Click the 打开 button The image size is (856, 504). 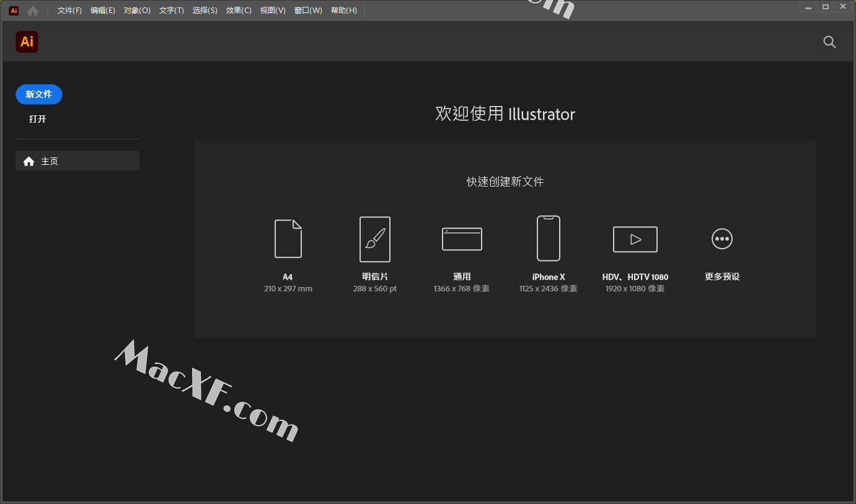(x=38, y=119)
